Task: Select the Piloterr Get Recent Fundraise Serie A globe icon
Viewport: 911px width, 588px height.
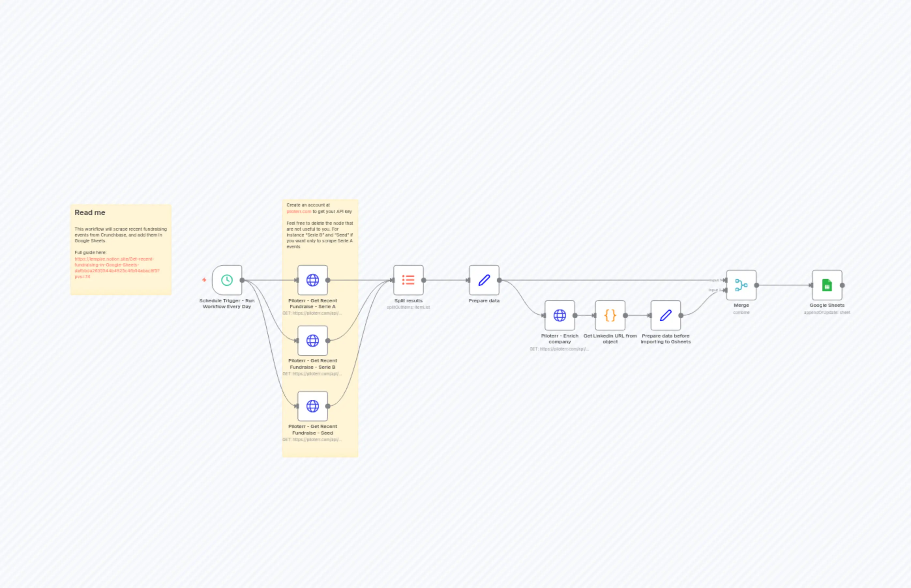Action: pos(313,280)
